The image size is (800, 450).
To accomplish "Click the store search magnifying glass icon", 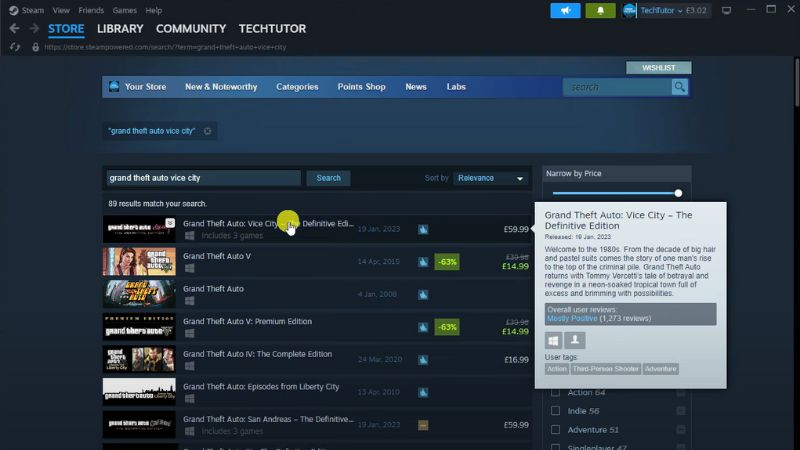I will pyautogui.click(x=680, y=87).
